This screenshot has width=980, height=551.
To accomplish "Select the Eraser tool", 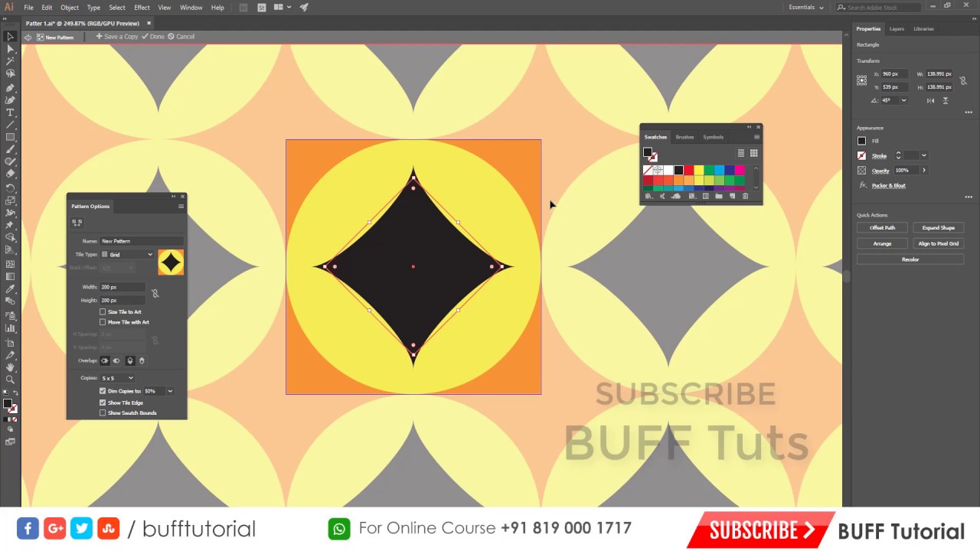I will click(x=10, y=175).
